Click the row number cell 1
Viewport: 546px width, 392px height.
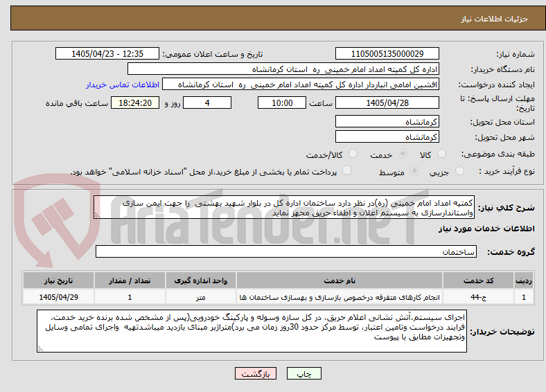pos(523,297)
